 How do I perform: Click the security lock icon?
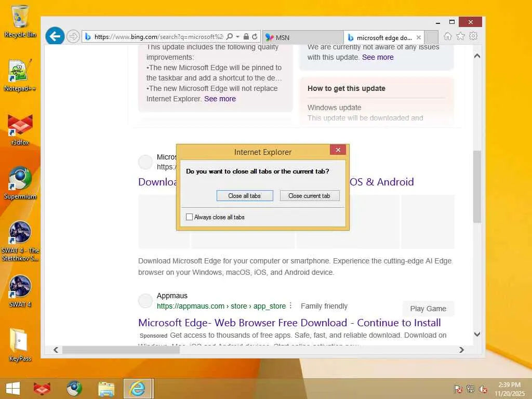(246, 37)
